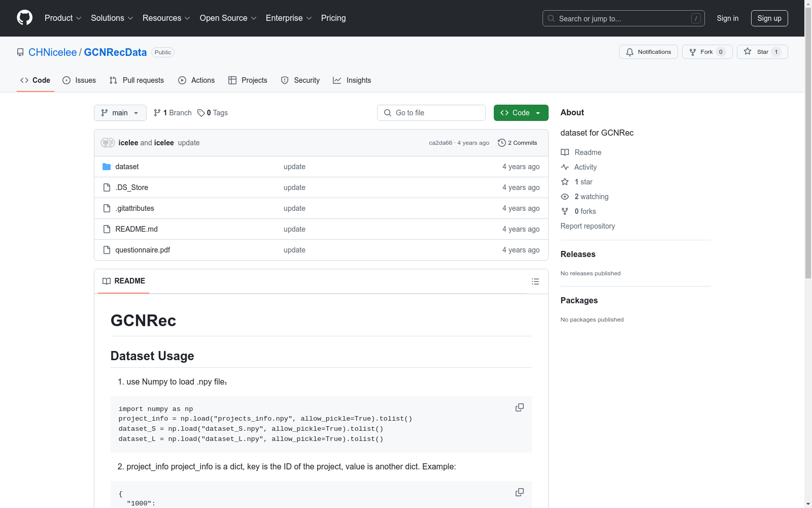Click the Go to file search field
The height and width of the screenshot is (508, 812).
[431, 113]
